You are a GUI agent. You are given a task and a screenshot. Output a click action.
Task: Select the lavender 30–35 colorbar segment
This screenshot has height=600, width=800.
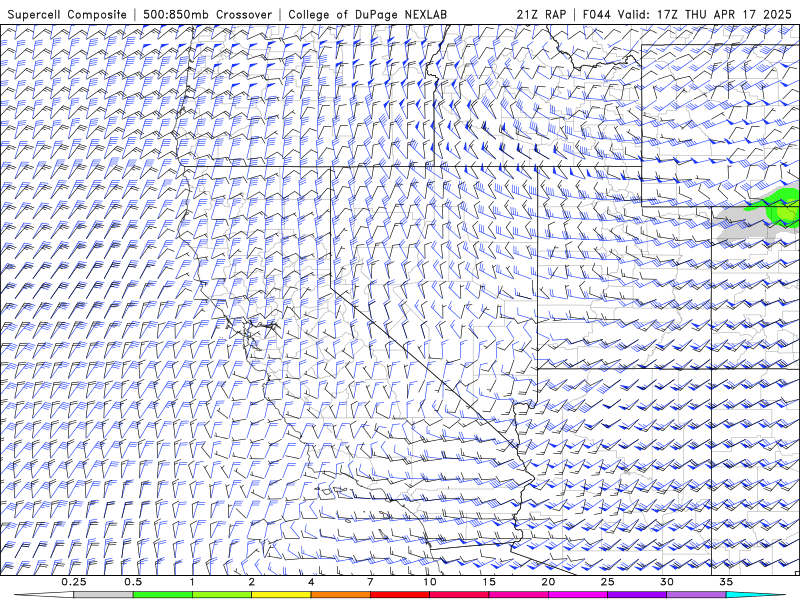coord(696,595)
